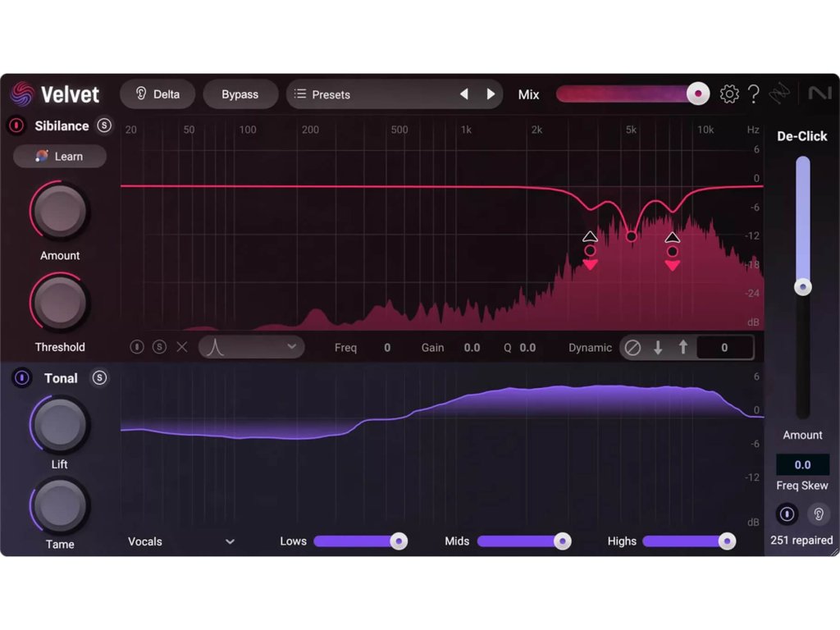This screenshot has width=840, height=630.
Task: Click the Sibilance Threshold knob
Action: [x=59, y=303]
